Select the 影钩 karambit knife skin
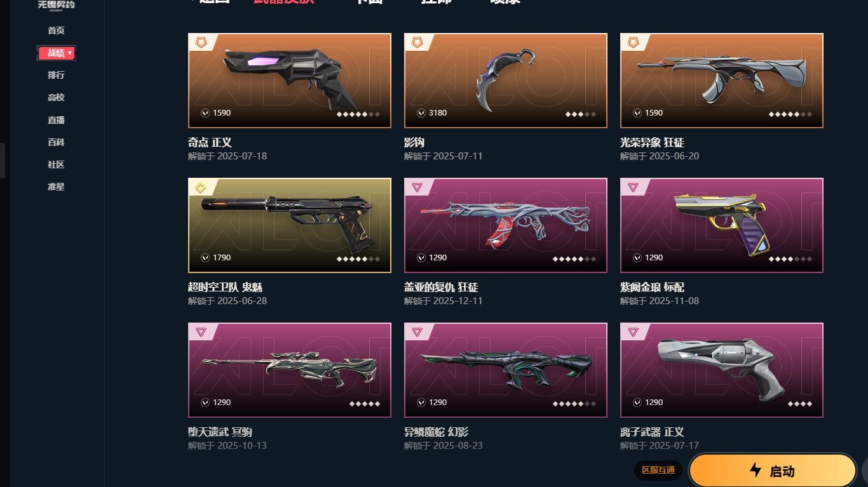Image resolution: width=868 pixels, height=487 pixels. pyautogui.click(x=505, y=81)
